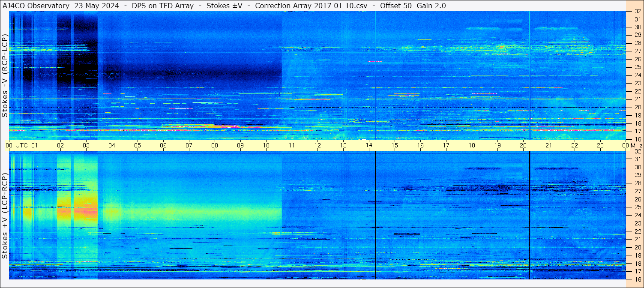The image size is (644, 288).
Task: Select the 05 hour marker on time axis
Action: [138, 145]
